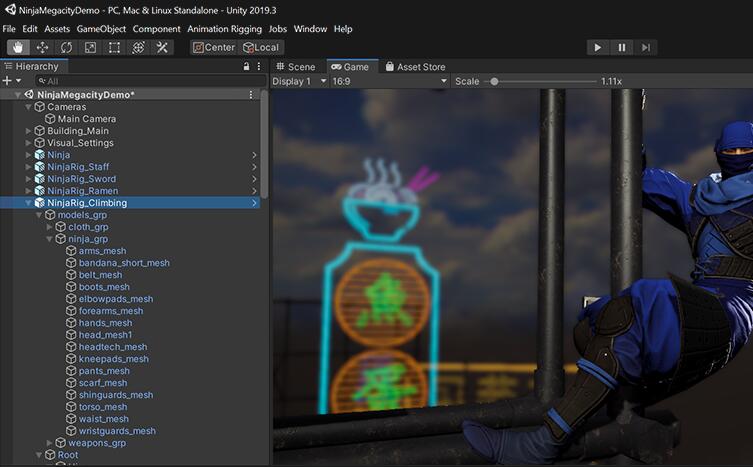Click the shinguards_mesh cube icon
Viewport: 753px width, 467px height.
point(71,395)
